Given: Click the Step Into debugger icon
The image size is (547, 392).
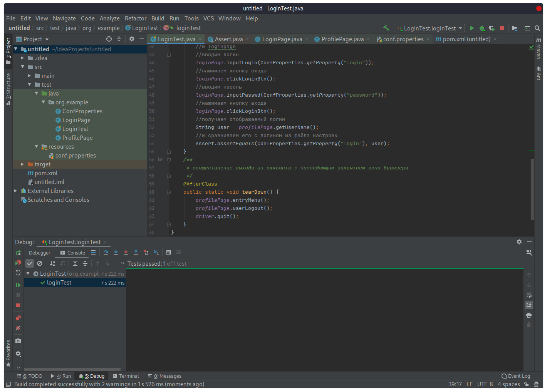Looking at the screenshot, I should pyautogui.click(x=116, y=252).
